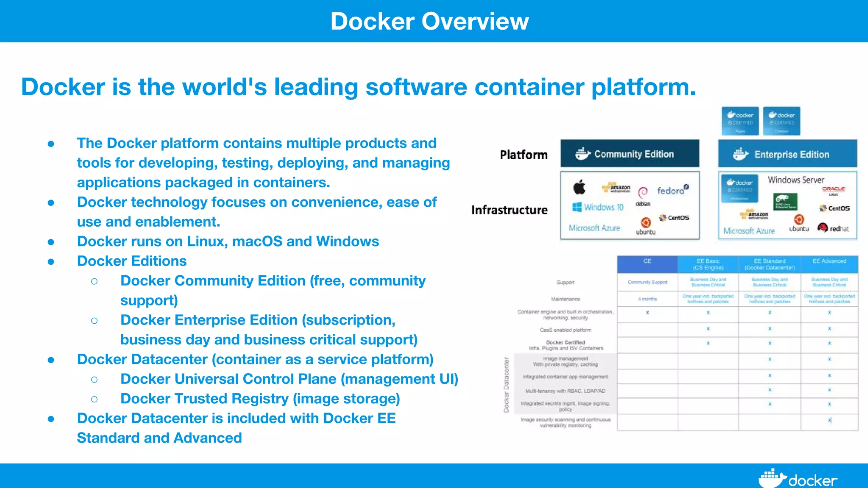Select the Community Edition platform banner
Image resolution: width=868 pixels, height=488 pixels.
pyautogui.click(x=630, y=154)
